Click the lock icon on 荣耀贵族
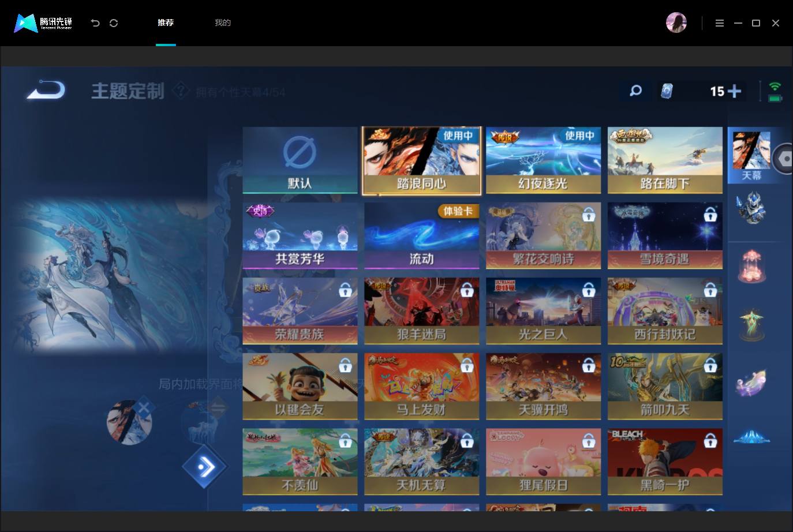The height and width of the screenshot is (532, 793). click(345, 290)
